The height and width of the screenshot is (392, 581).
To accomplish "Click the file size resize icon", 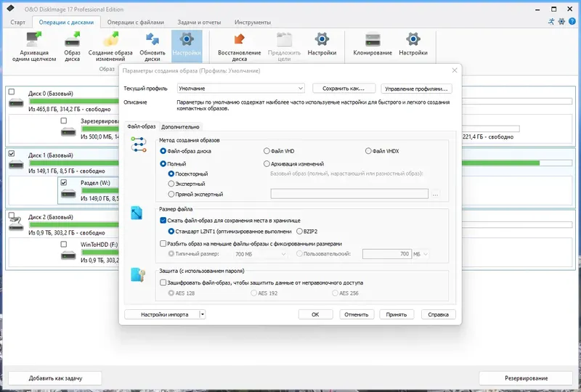I will 137,213.
